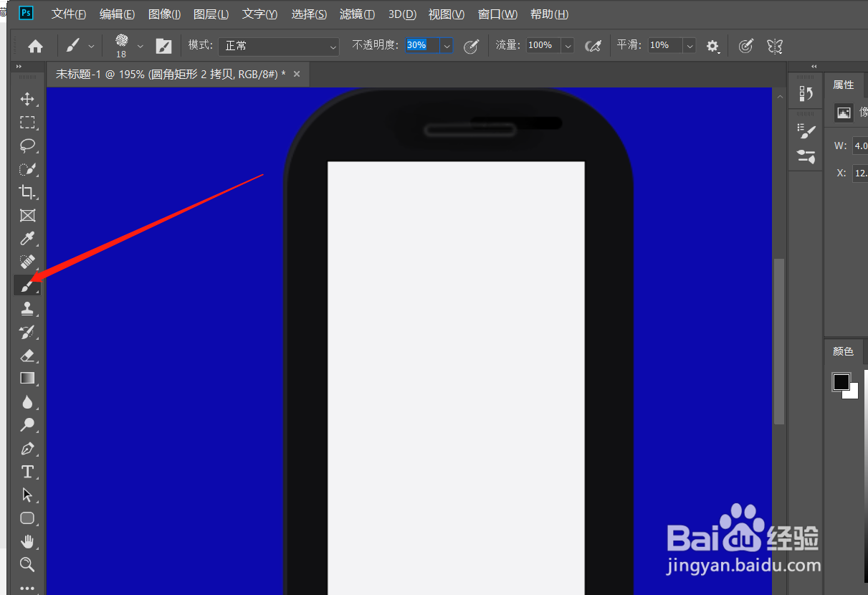Toggle symmetry paint butterfly options

[774, 46]
